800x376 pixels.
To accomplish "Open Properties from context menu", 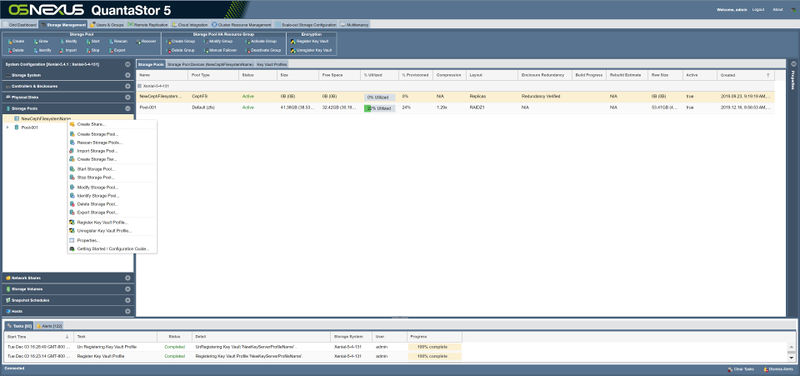I will point(112,240).
